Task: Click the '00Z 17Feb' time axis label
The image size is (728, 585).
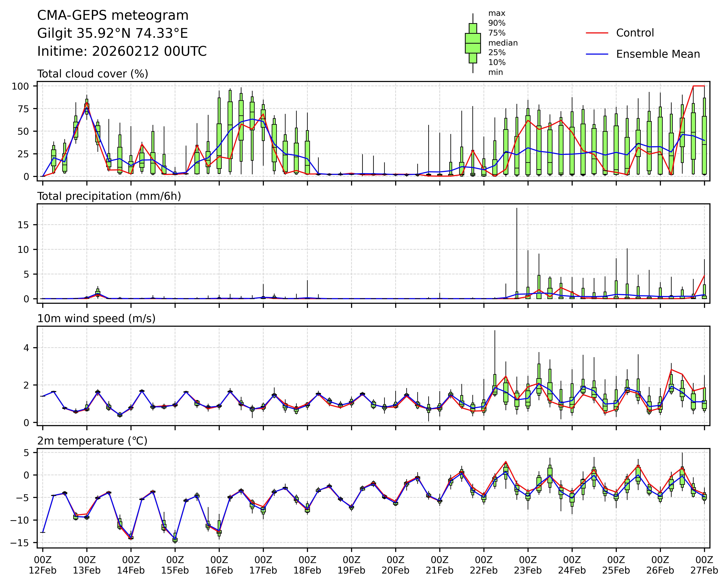Action: click(263, 565)
